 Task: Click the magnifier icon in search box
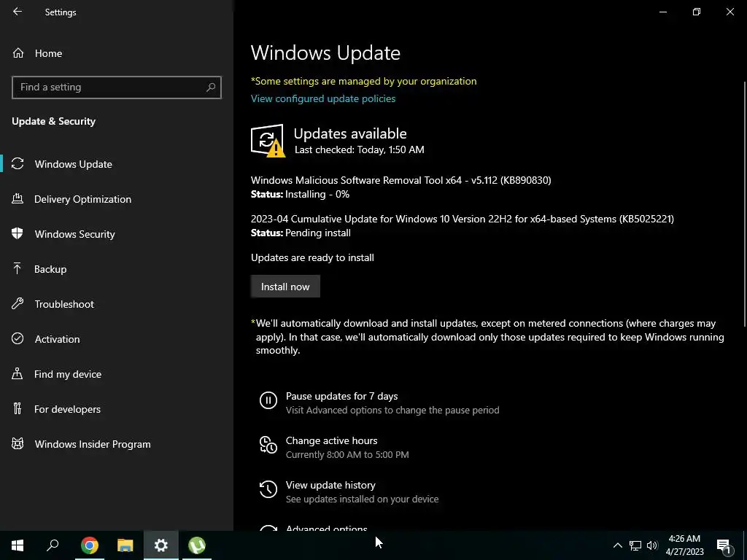211,87
